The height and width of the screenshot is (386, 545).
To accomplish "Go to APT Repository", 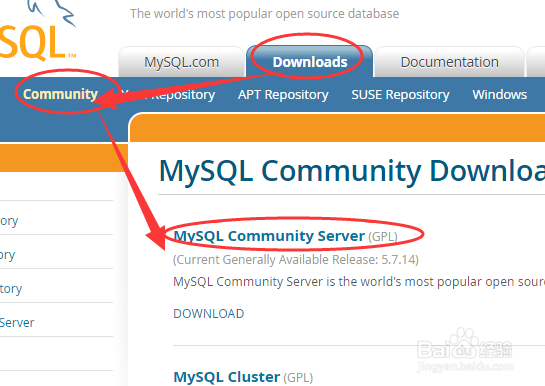I will [283, 95].
